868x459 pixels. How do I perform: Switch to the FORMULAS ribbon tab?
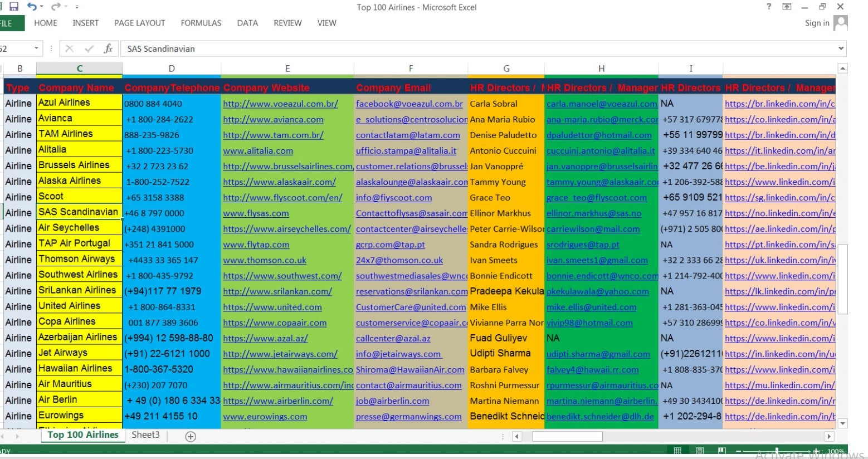pos(201,23)
